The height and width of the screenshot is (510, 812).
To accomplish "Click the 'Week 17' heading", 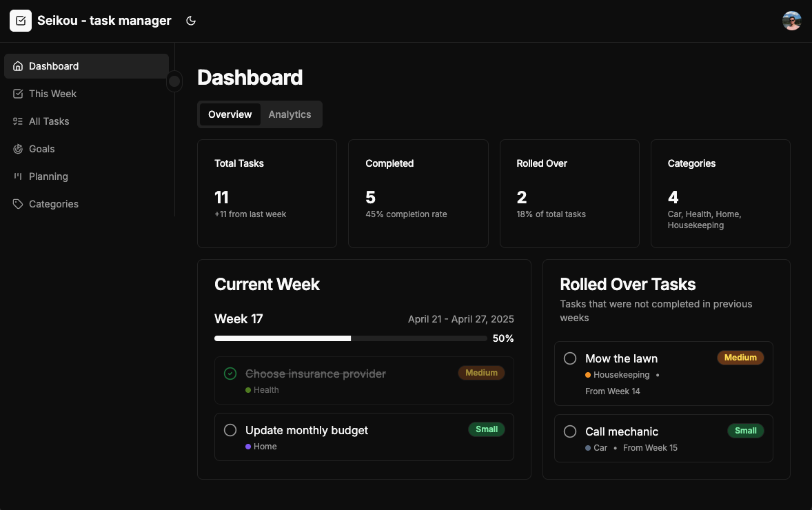I will pyautogui.click(x=238, y=319).
